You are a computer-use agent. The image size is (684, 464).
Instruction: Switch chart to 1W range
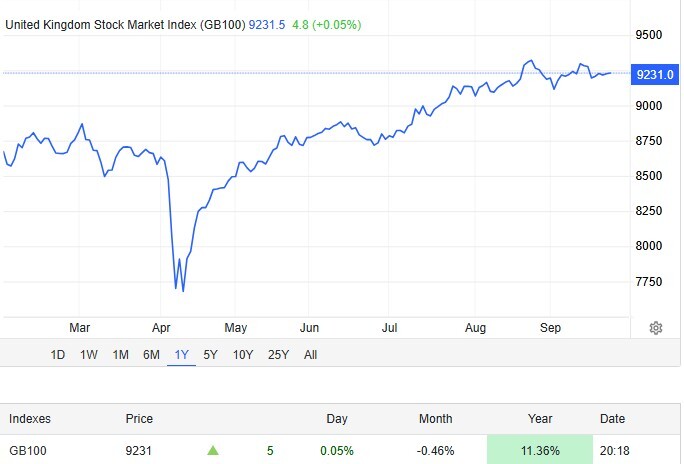click(x=89, y=354)
